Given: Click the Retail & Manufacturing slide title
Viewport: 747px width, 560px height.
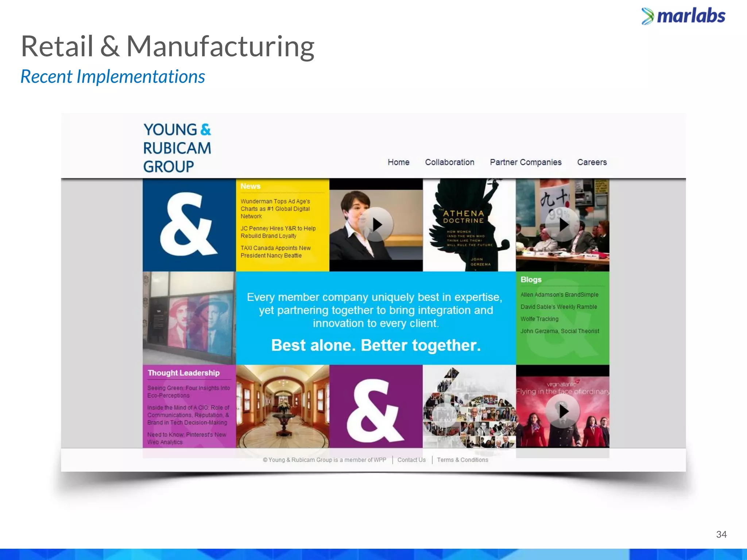Looking at the screenshot, I should [168, 47].
